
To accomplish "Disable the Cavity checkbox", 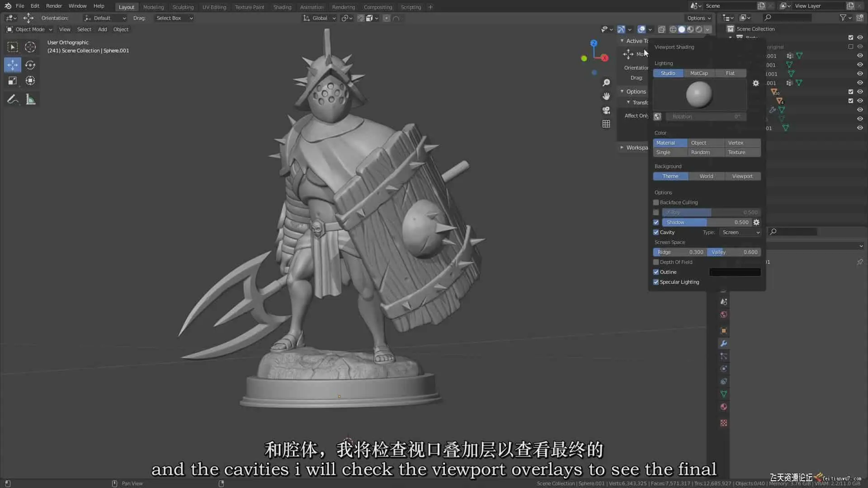I will [x=656, y=232].
